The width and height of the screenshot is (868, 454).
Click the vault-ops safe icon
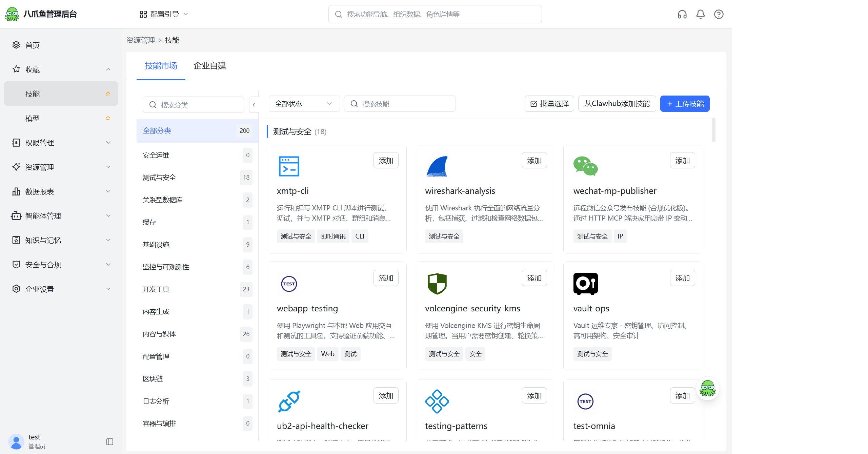[x=586, y=284]
